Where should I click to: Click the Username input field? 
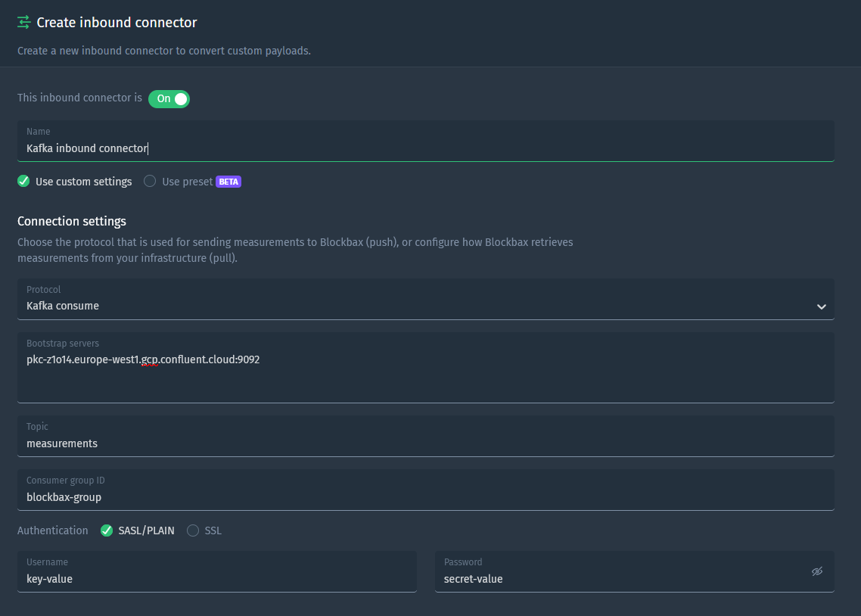(217, 572)
